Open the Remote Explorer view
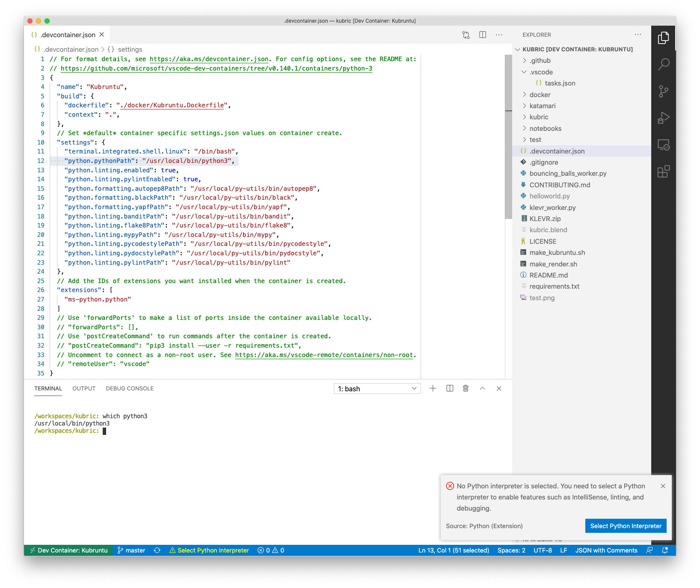700x588 pixels. coord(664,145)
